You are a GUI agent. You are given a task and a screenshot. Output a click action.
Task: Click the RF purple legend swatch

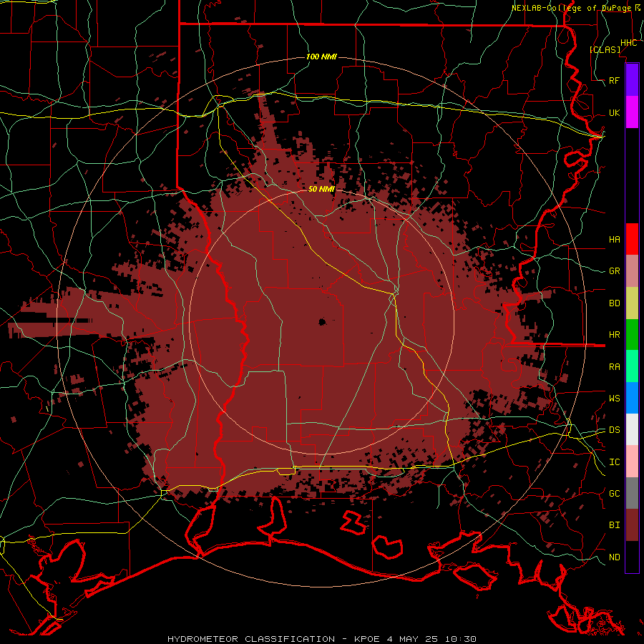pos(632,80)
